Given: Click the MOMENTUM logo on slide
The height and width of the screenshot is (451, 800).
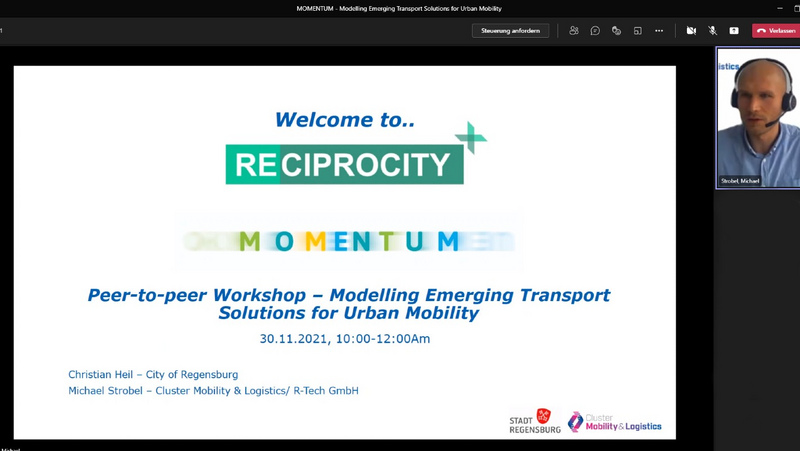Looking at the screenshot, I should (349, 241).
